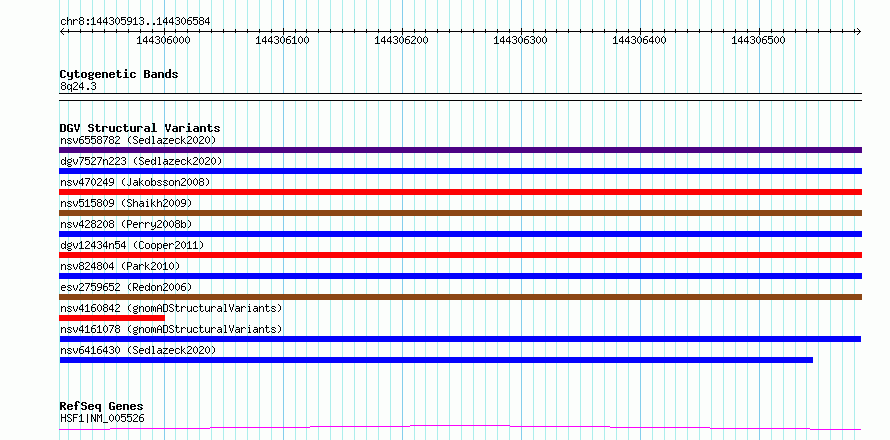The height and width of the screenshot is (440, 890).
Task: Open the nsv4161078 (gnomADStructuralVariants) label
Action: pyautogui.click(x=171, y=329)
